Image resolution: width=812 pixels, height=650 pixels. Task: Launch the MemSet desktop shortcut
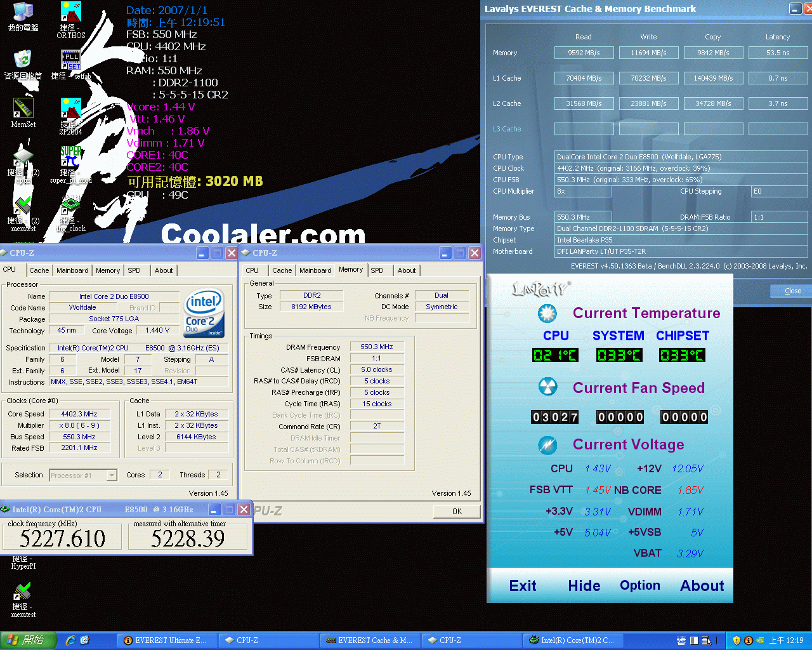click(23, 113)
